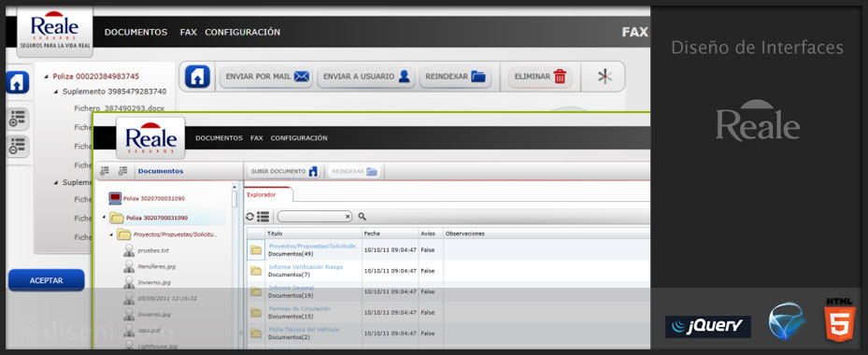The height and width of the screenshot is (355, 868).
Task: Open FAX menu in the back window
Action: (x=188, y=32)
